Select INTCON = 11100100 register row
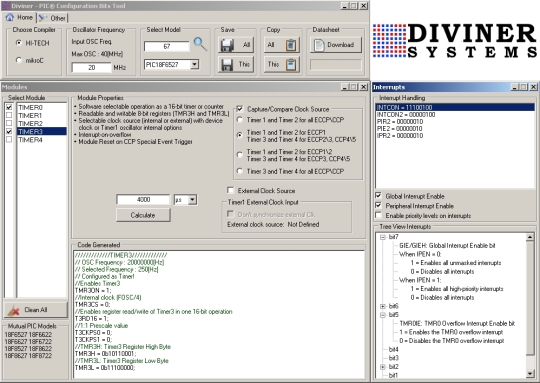 point(455,107)
